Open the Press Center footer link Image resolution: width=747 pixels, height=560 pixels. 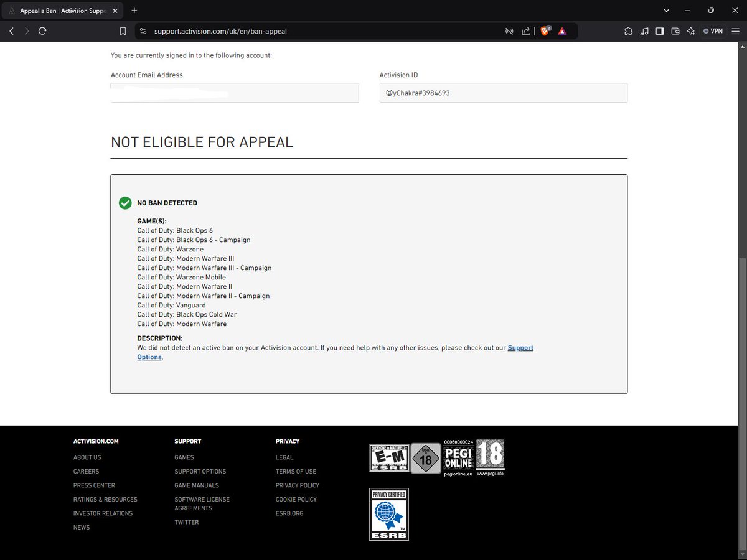(x=94, y=485)
